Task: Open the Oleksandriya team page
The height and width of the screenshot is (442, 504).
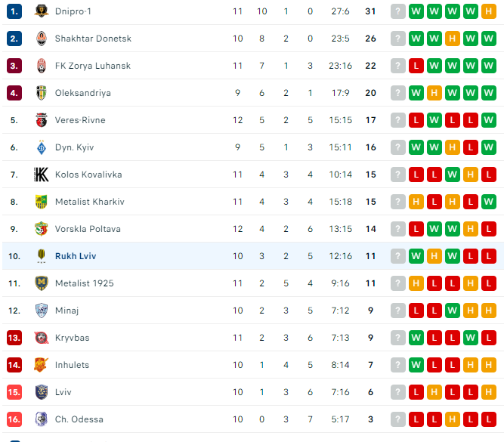Action: (83, 93)
